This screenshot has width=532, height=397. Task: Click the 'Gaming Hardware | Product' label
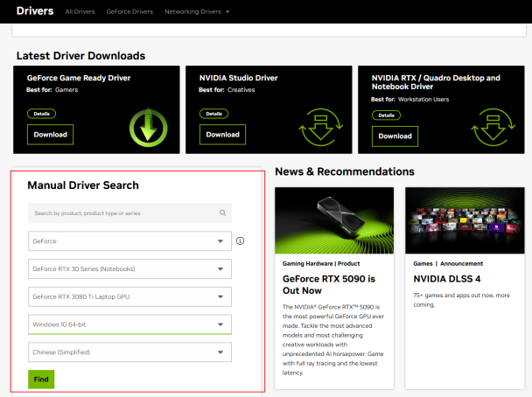(x=321, y=264)
